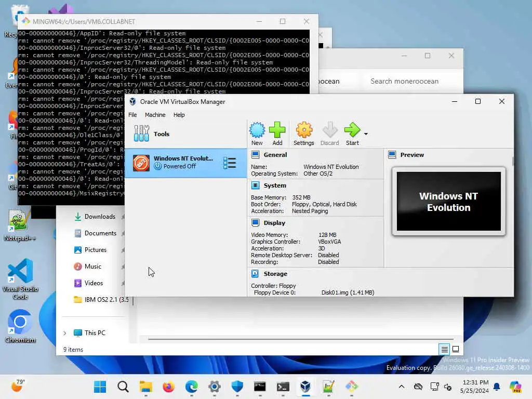Click the VBoxVGA graphics controller value

point(329,242)
